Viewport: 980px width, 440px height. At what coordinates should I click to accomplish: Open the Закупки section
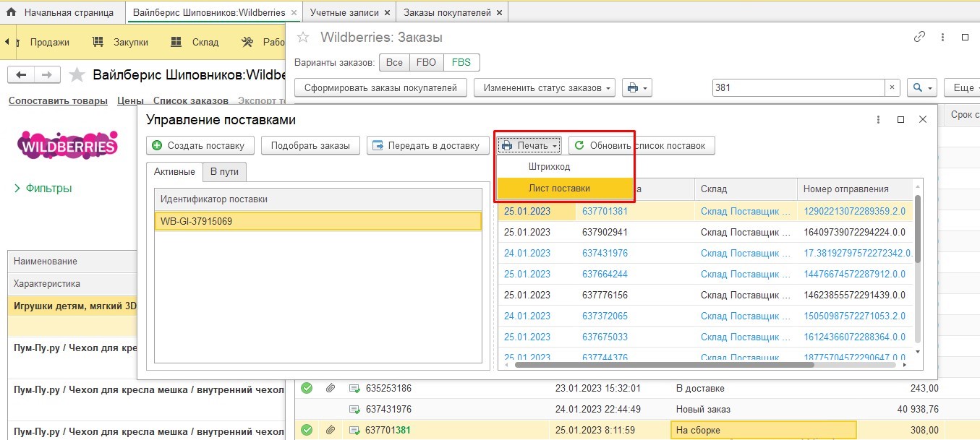120,43
